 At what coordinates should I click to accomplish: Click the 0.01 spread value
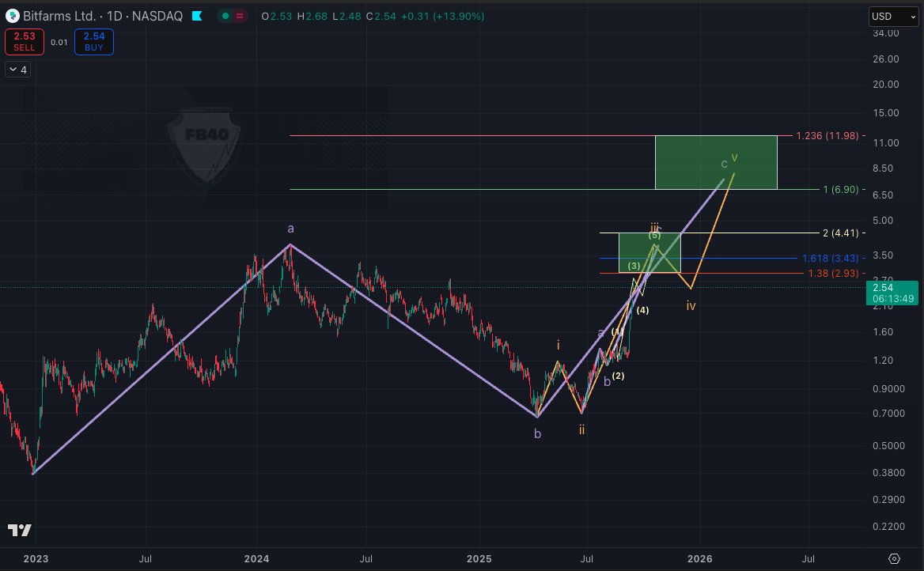coord(59,43)
